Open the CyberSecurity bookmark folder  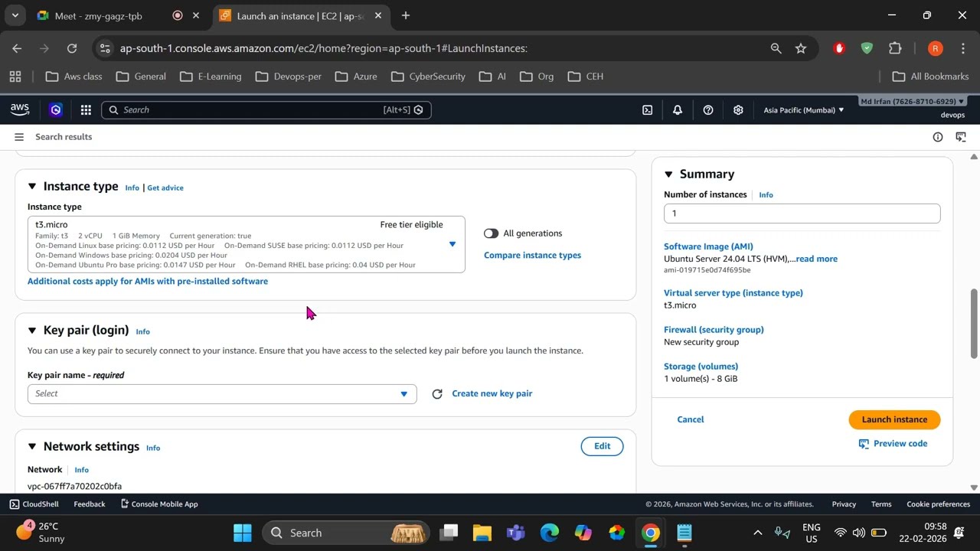(428, 77)
